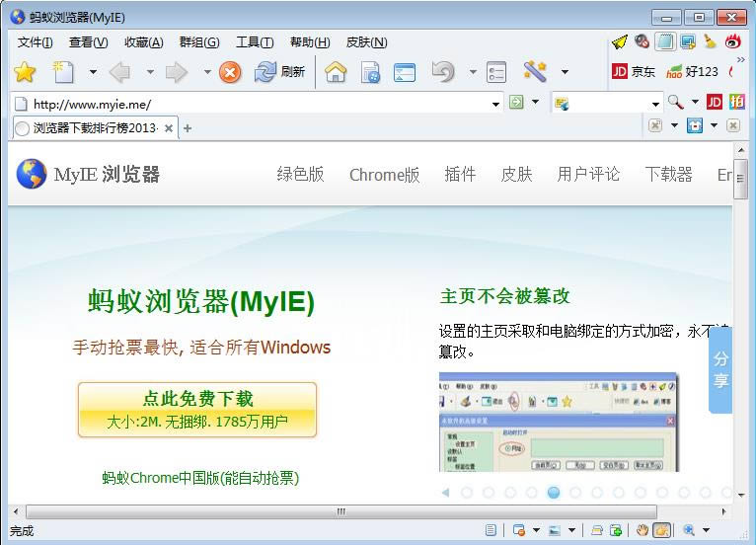The width and height of the screenshot is (756, 545).
Task: Open the 工具(T) menu
Action: pos(255,42)
